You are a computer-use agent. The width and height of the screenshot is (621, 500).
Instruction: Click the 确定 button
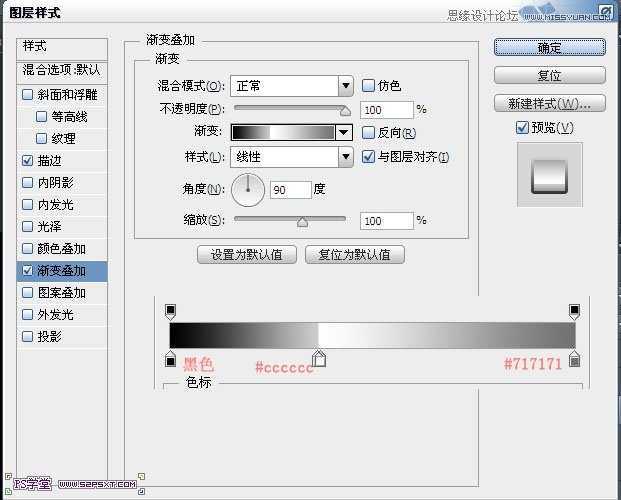pyautogui.click(x=550, y=48)
